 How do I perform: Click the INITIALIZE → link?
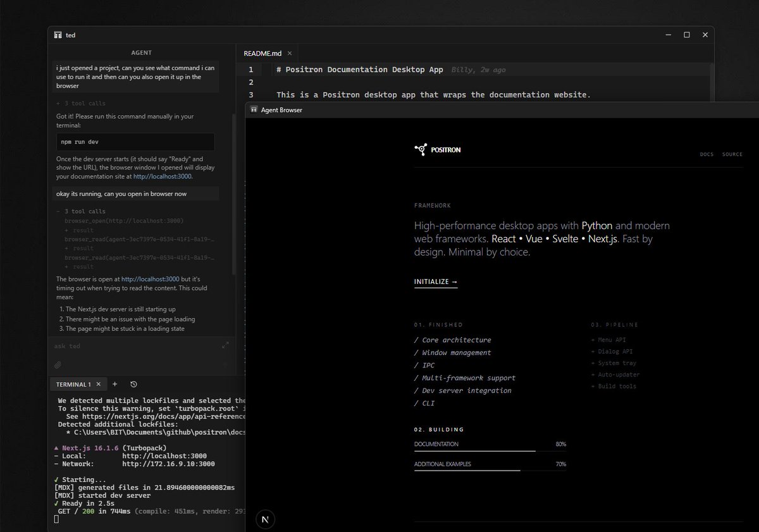click(436, 282)
